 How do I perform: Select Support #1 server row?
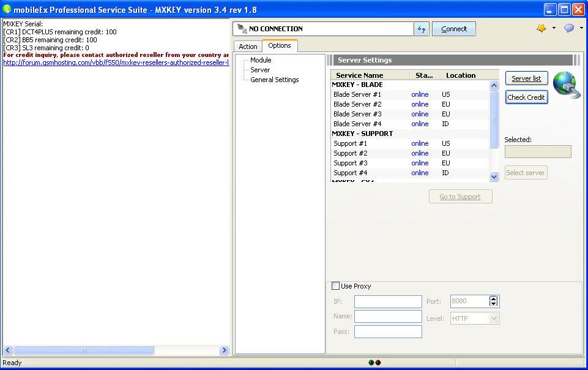pos(410,143)
